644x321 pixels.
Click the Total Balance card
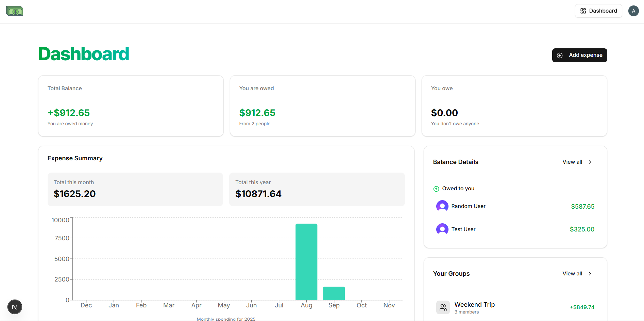coord(131,106)
